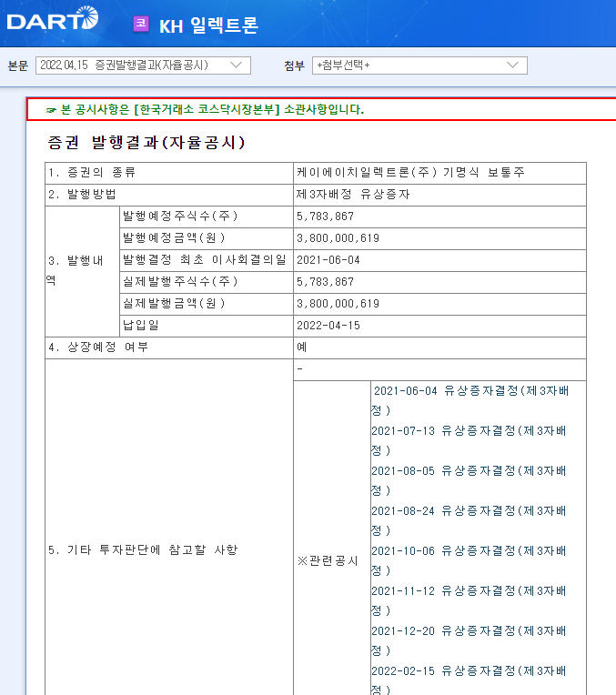Image resolution: width=616 pixels, height=695 pixels.
Task: Click the 4. 상장예정 여부 label
Action: 98,347
